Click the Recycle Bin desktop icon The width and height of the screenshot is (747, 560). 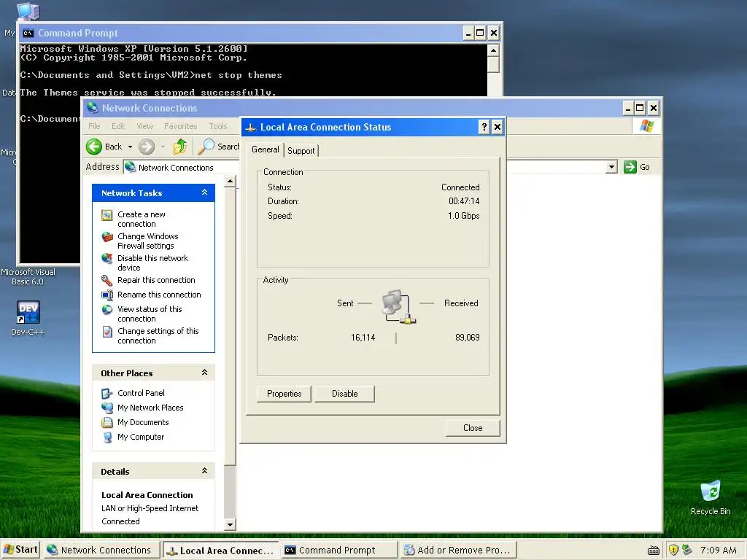[x=711, y=491]
